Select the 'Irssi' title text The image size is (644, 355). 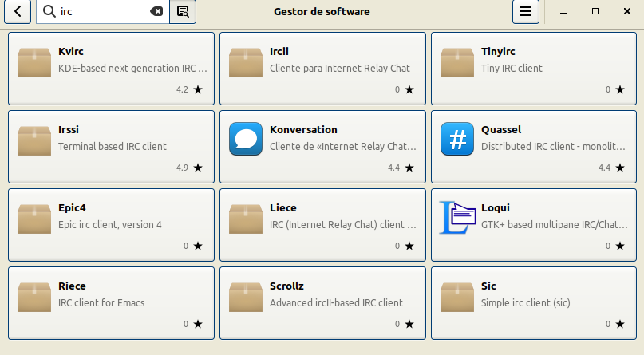coord(68,130)
